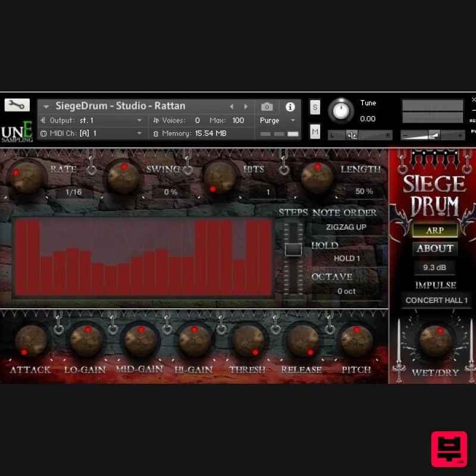Click the UNE Sampling logo

[x=17, y=132]
